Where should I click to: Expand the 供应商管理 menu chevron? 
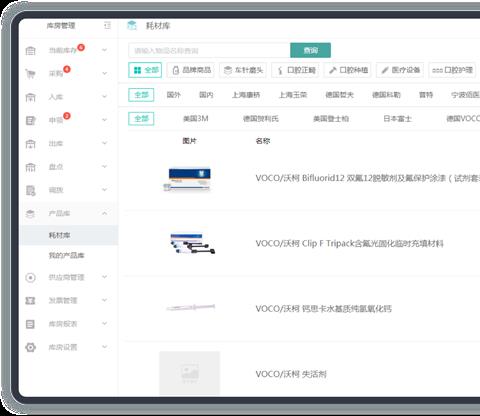(x=104, y=277)
